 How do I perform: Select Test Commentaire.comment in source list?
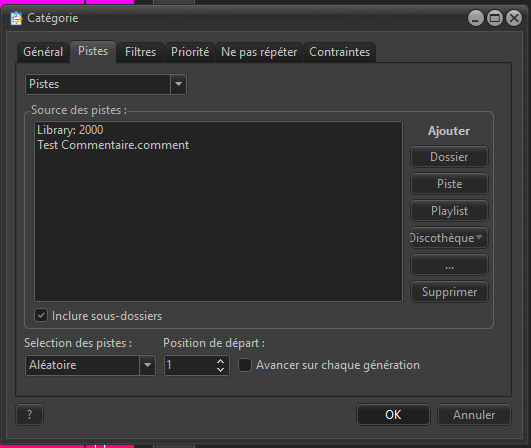(113, 145)
